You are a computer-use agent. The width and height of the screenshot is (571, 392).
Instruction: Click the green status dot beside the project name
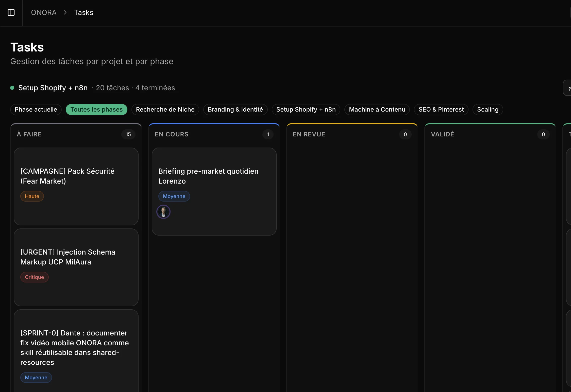pos(12,88)
